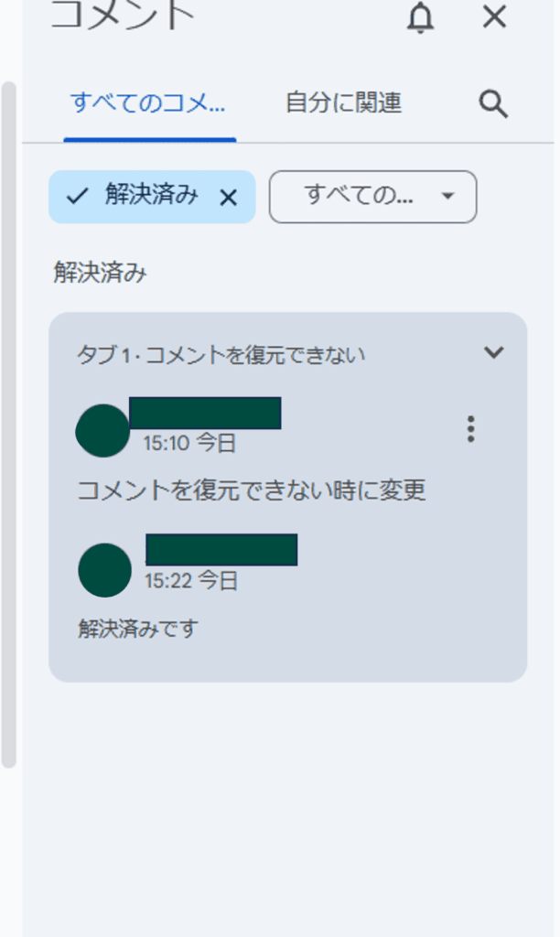Click the 解決済み section label
Screen dimensions: 560x937
pyautogui.click(x=101, y=273)
